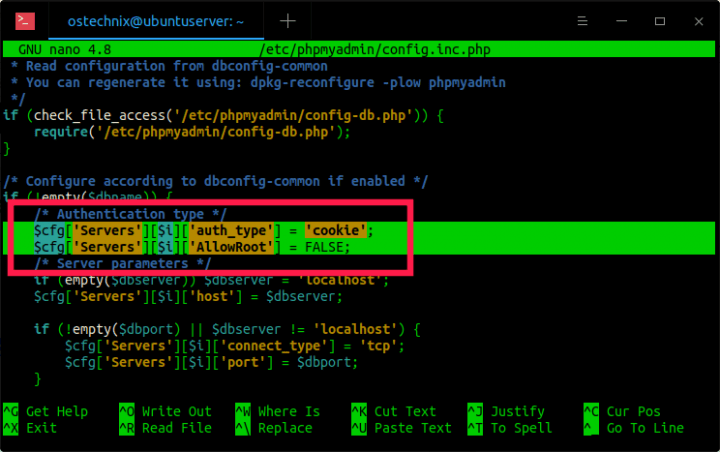Click the Where Is shortcut
Image resolution: width=720 pixels, height=452 pixels.
pyautogui.click(x=288, y=411)
